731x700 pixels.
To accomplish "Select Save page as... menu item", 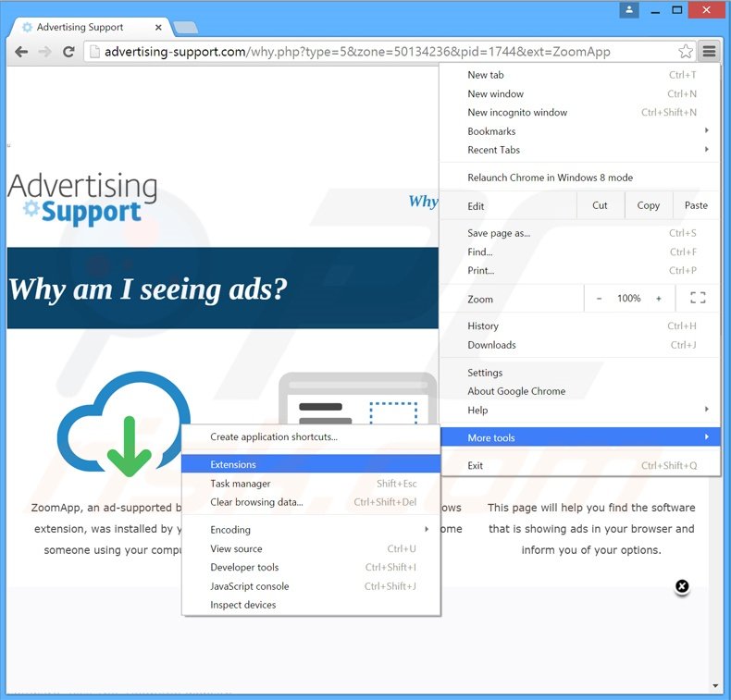I will click(x=580, y=233).
